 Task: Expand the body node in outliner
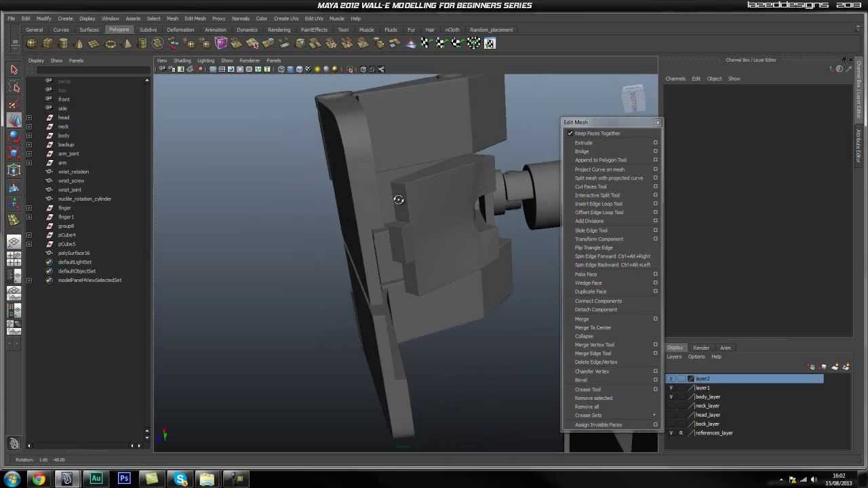[29, 136]
